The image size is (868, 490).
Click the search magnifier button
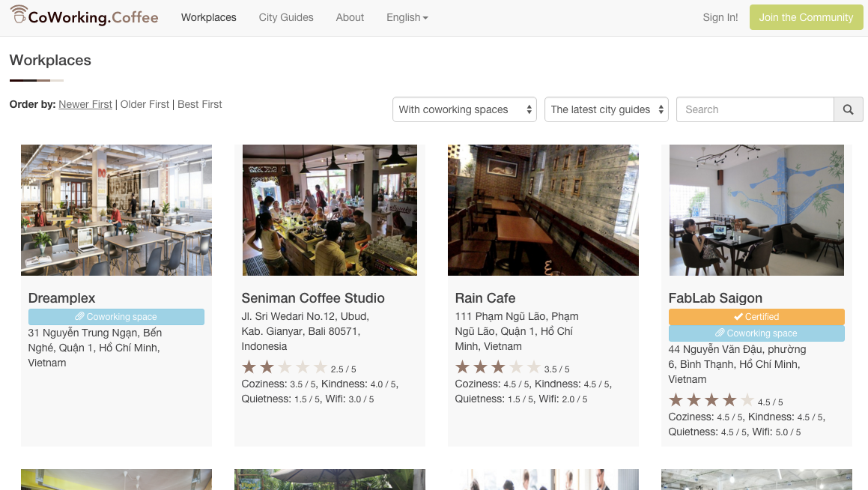[848, 109]
